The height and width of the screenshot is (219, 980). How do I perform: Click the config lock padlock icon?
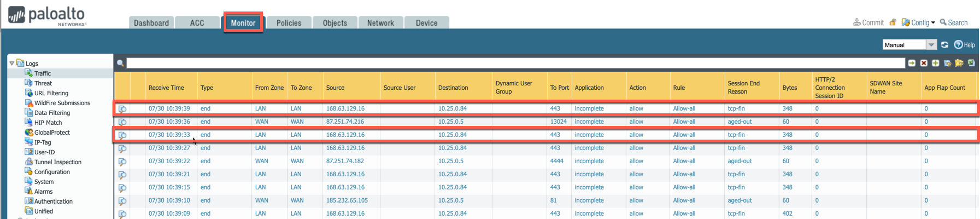tap(893, 22)
